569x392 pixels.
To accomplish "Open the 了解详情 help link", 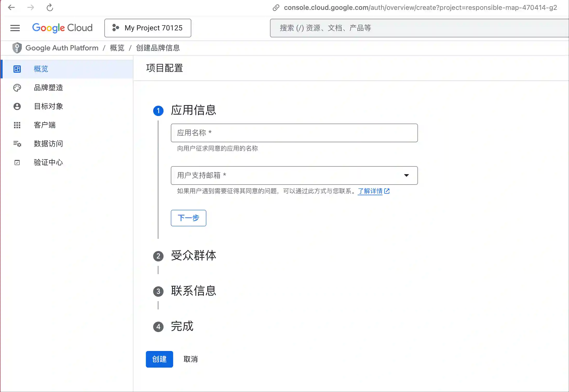I will coord(371,191).
